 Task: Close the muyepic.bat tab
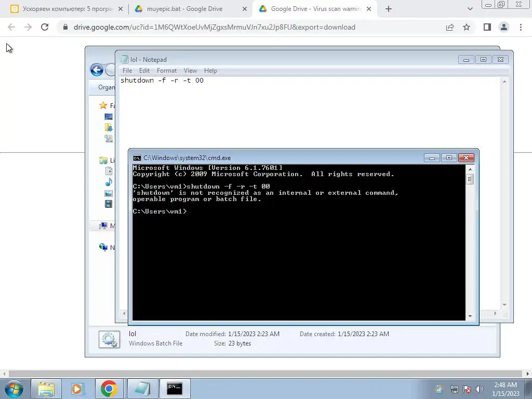pos(245,9)
